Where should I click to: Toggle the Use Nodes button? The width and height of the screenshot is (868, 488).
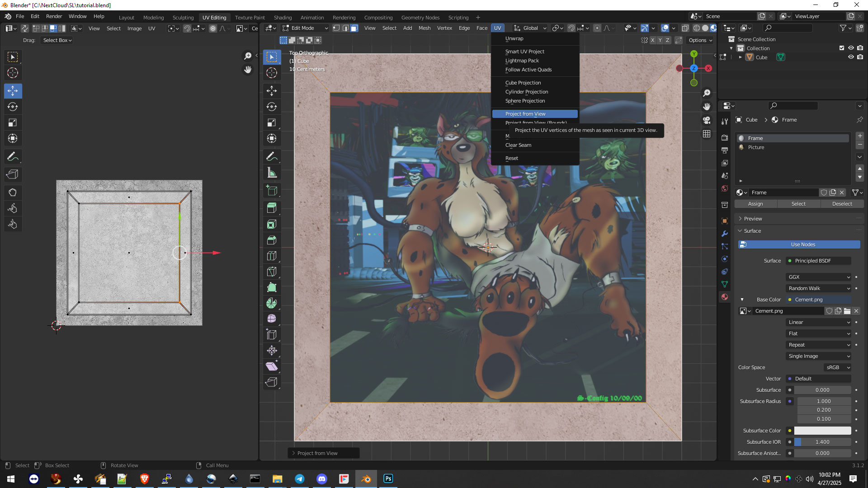(799, 244)
